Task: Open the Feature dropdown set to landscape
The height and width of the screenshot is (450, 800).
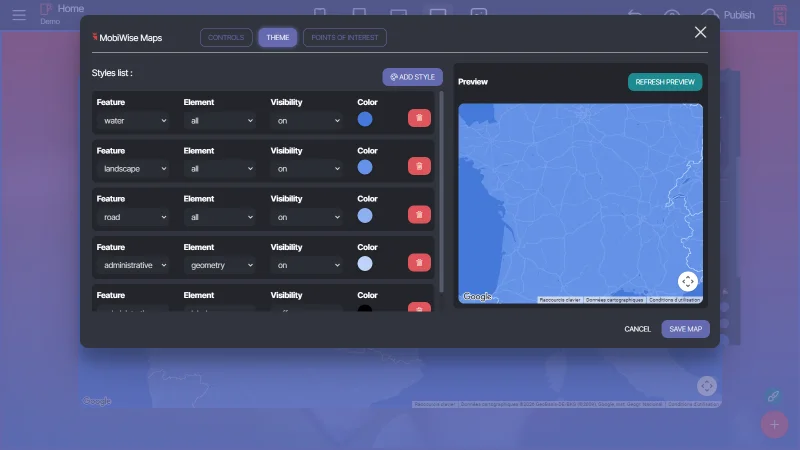Action: (133, 169)
